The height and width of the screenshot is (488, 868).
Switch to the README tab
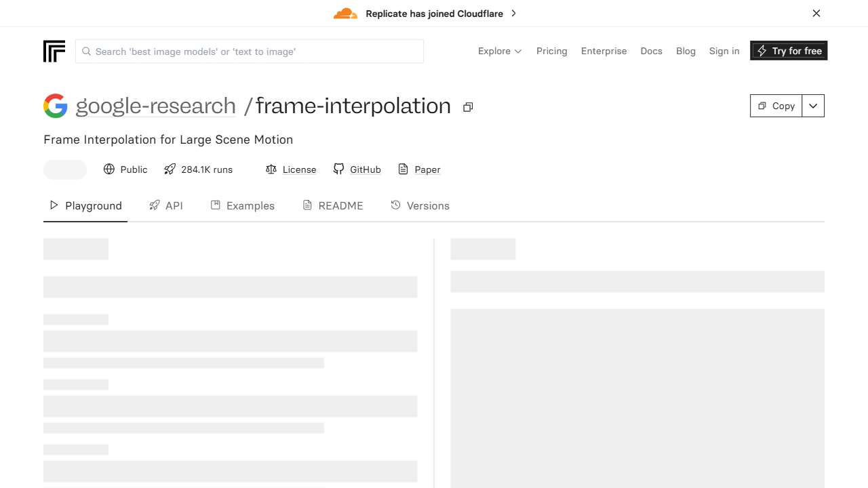click(x=333, y=205)
